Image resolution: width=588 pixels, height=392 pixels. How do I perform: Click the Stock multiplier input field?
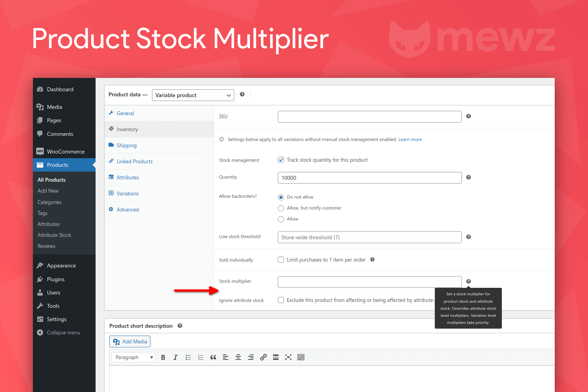tap(369, 282)
